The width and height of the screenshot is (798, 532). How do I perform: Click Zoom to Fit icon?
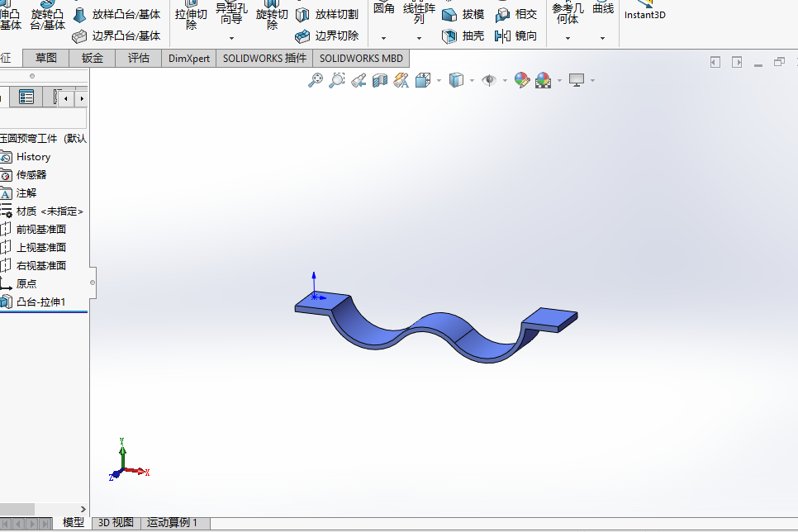[x=316, y=80]
